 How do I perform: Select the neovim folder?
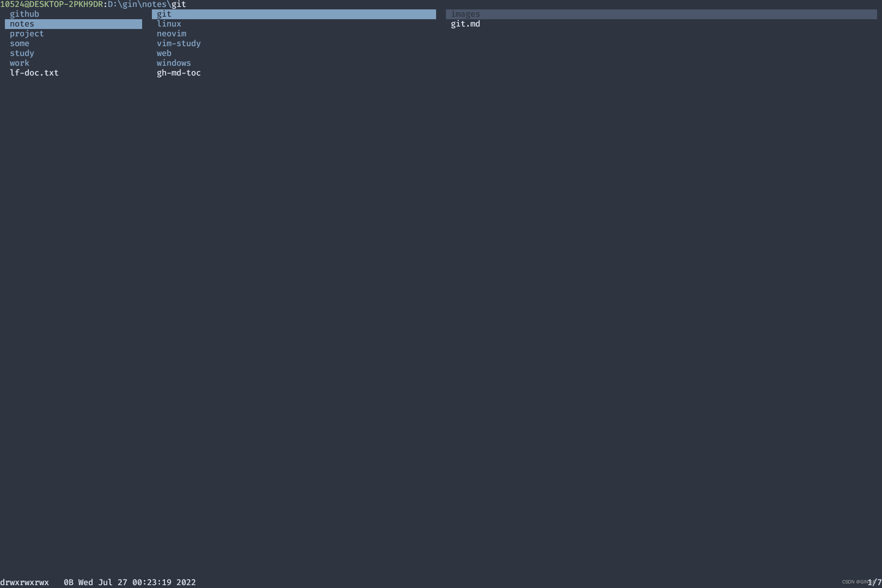pyautogui.click(x=171, y=33)
